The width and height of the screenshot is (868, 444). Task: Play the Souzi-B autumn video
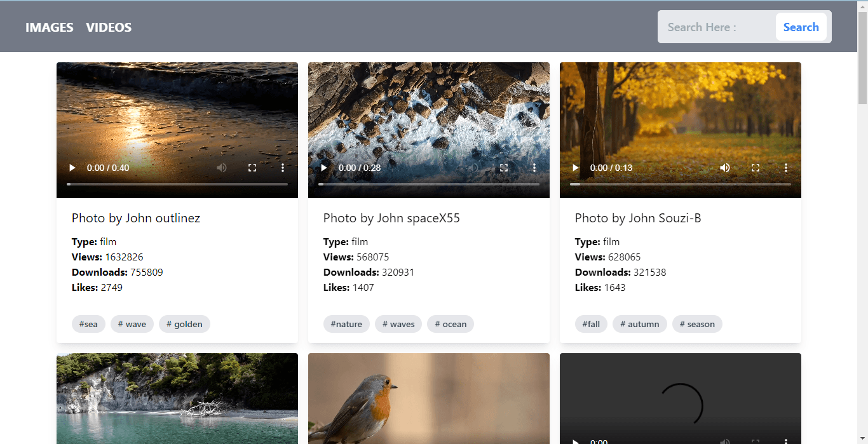(575, 168)
